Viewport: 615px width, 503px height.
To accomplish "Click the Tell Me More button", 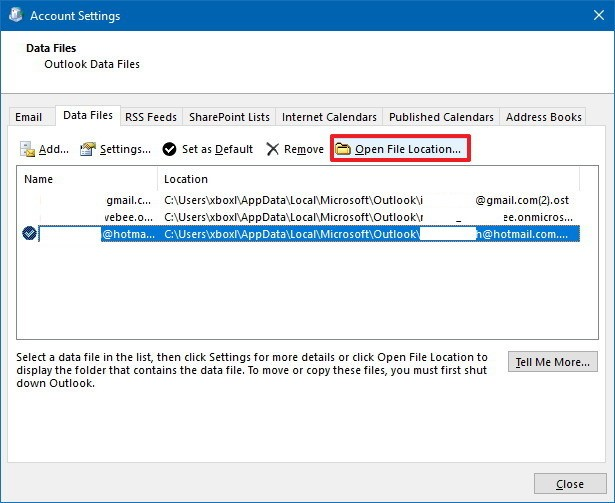I will [x=553, y=362].
